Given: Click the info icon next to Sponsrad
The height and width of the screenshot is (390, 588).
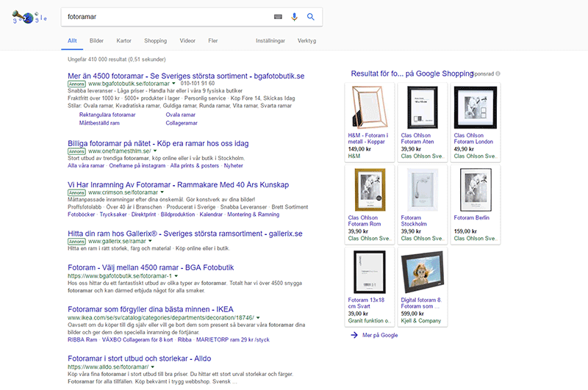Looking at the screenshot, I should [x=498, y=74].
